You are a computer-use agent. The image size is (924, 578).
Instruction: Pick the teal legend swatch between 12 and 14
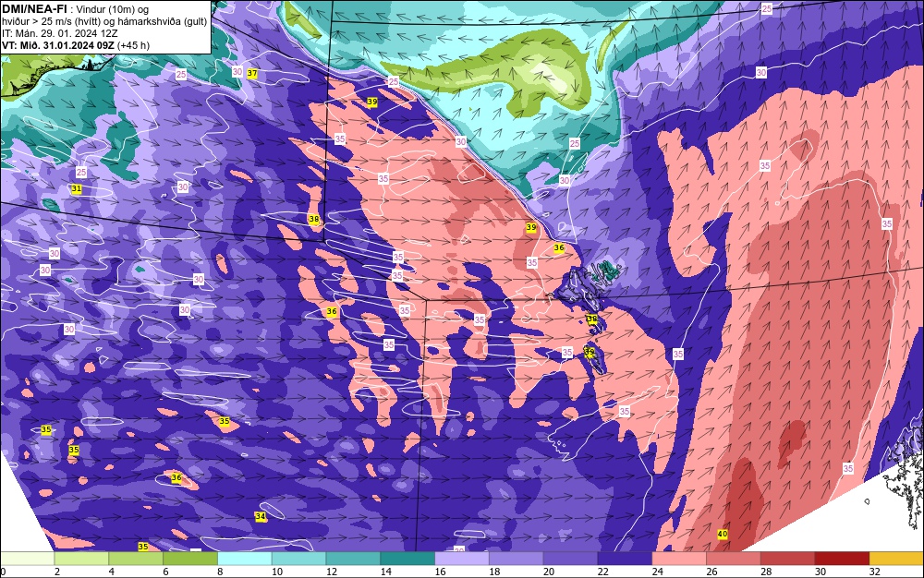pyautogui.click(x=353, y=559)
